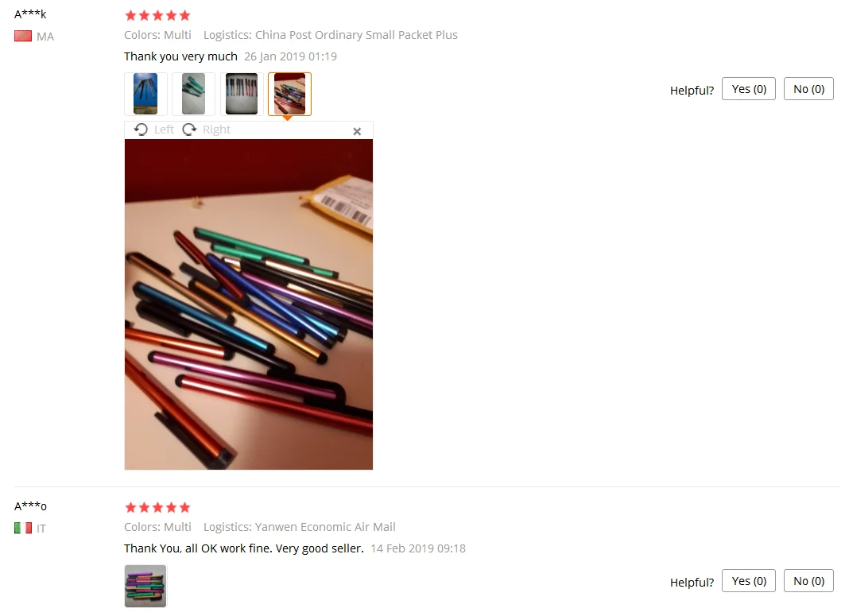Image resolution: width=849 pixels, height=616 pixels.
Task: Open the second thumbnail with gray background
Action: 193,94
